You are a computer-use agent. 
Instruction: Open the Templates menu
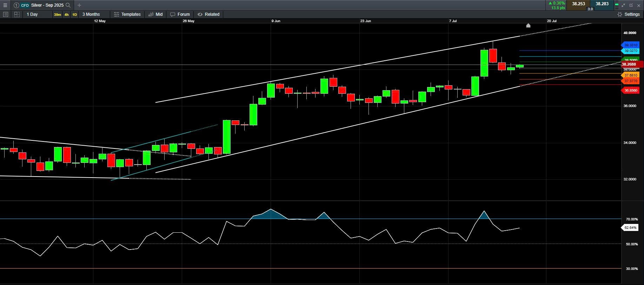tap(127, 14)
